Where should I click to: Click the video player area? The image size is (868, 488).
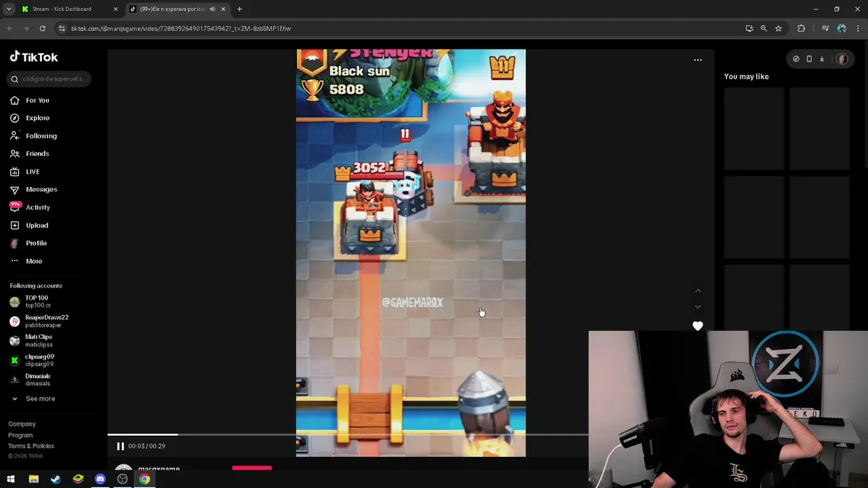click(411, 253)
